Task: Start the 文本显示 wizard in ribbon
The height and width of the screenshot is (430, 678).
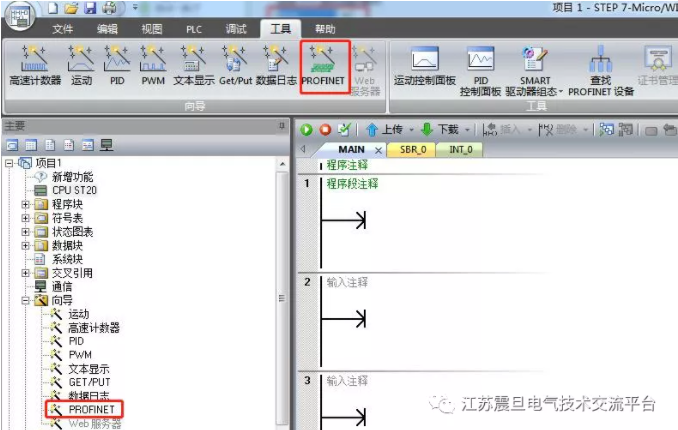Action: [193, 65]
